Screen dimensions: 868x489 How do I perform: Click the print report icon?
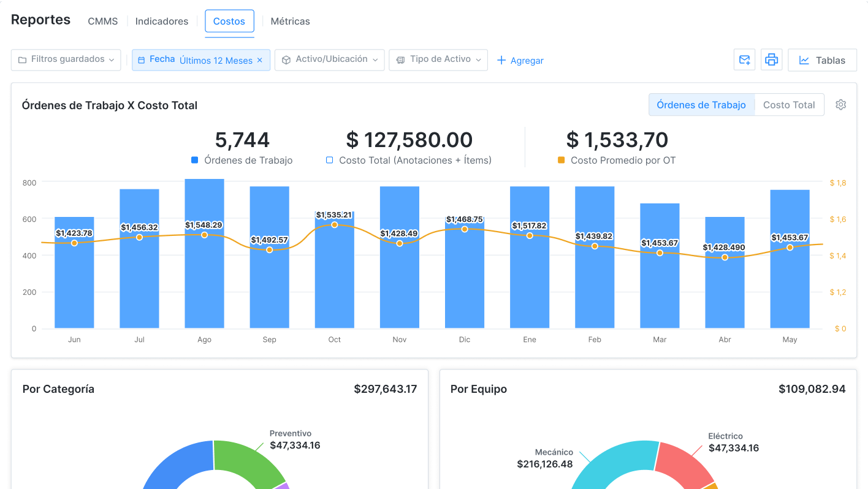point(771,60)
